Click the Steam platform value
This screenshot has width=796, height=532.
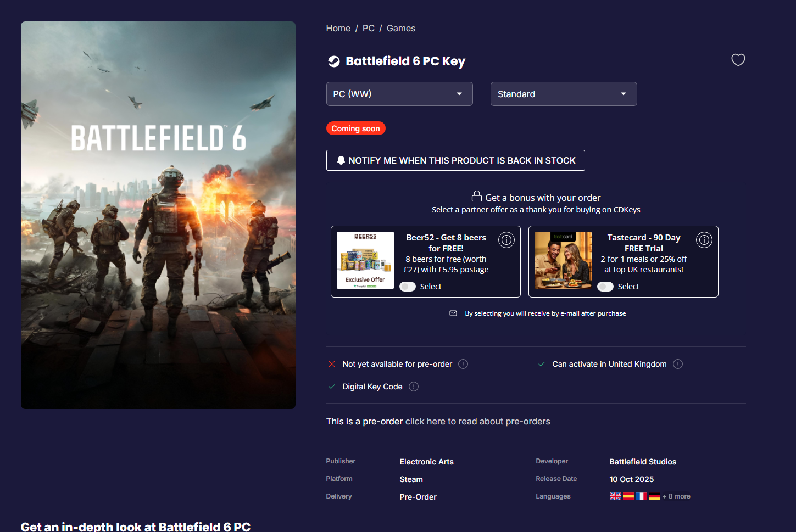coord(411,479)
